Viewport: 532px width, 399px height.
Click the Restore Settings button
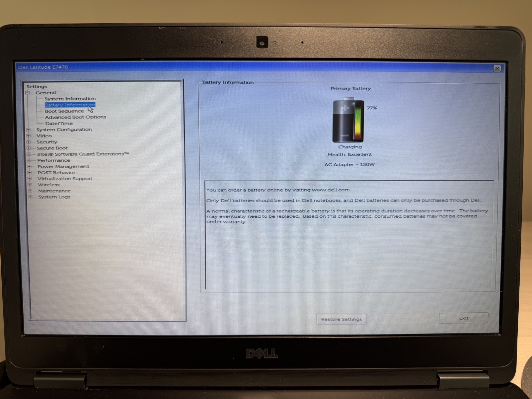(x=341, y=319)
